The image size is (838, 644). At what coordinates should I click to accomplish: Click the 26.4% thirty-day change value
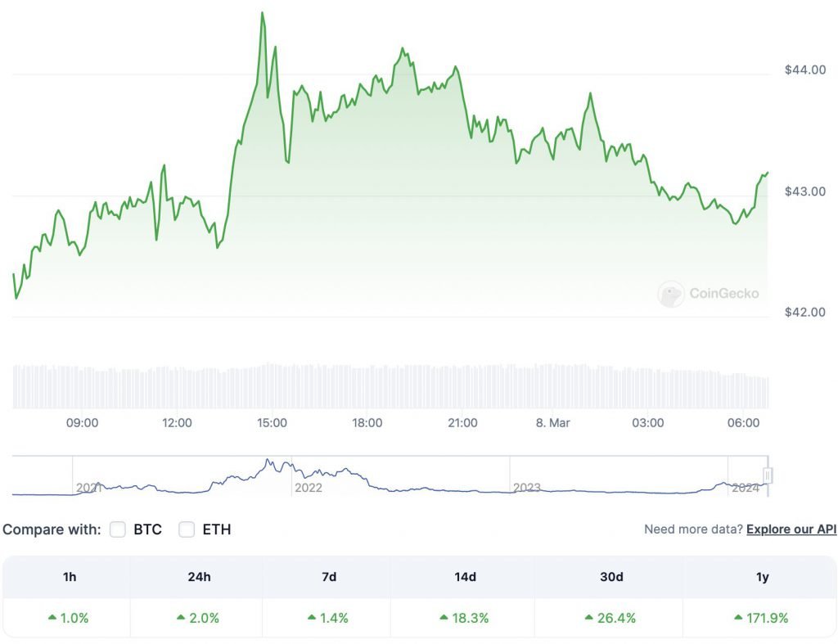coord(616,619)
